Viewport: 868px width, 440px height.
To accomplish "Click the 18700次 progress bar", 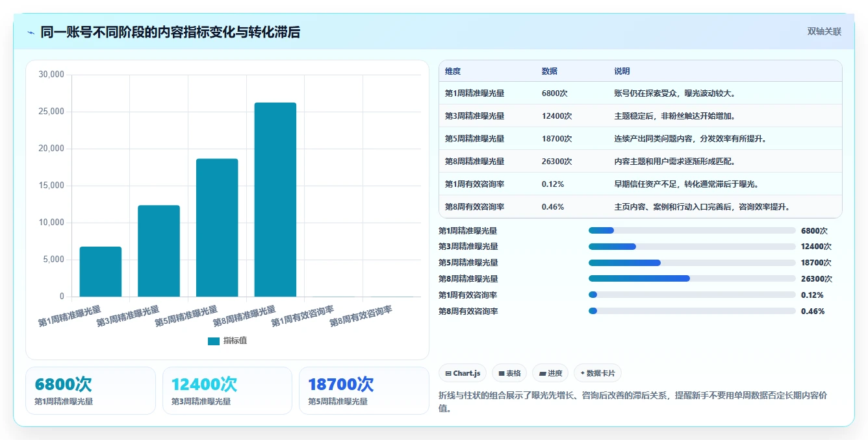I will pyautogui.click(x=692, y=263).
